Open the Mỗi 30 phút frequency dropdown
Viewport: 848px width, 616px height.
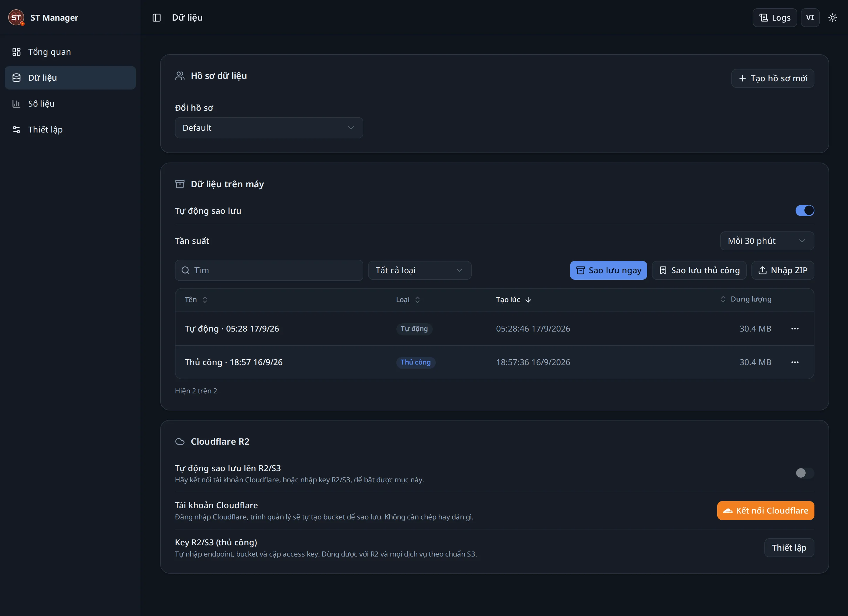767,241
